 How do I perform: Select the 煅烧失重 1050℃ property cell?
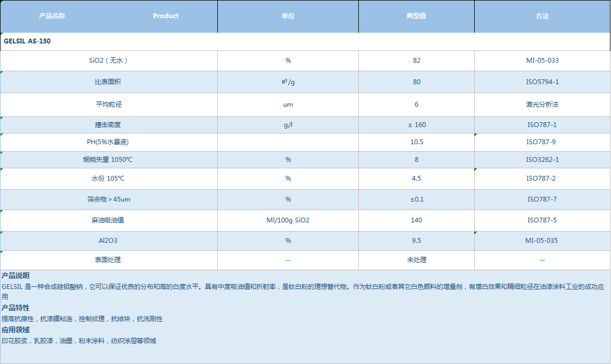coord(109,160)
